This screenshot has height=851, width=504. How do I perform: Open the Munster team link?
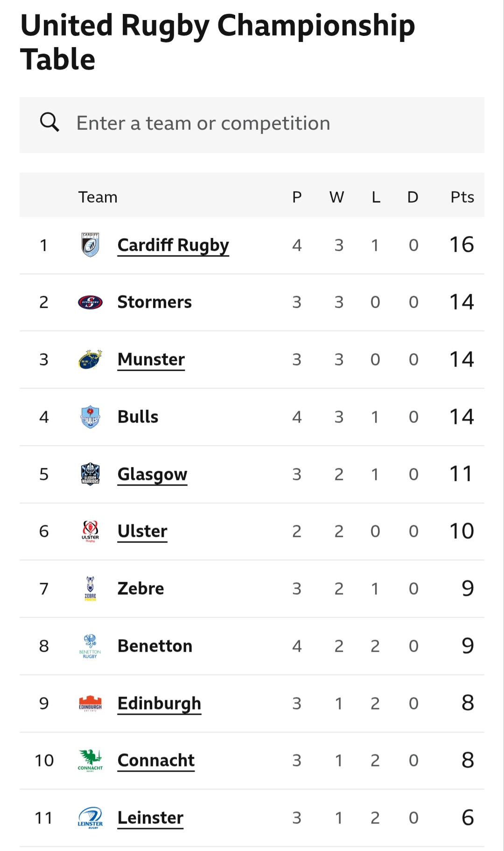[151, 359]
